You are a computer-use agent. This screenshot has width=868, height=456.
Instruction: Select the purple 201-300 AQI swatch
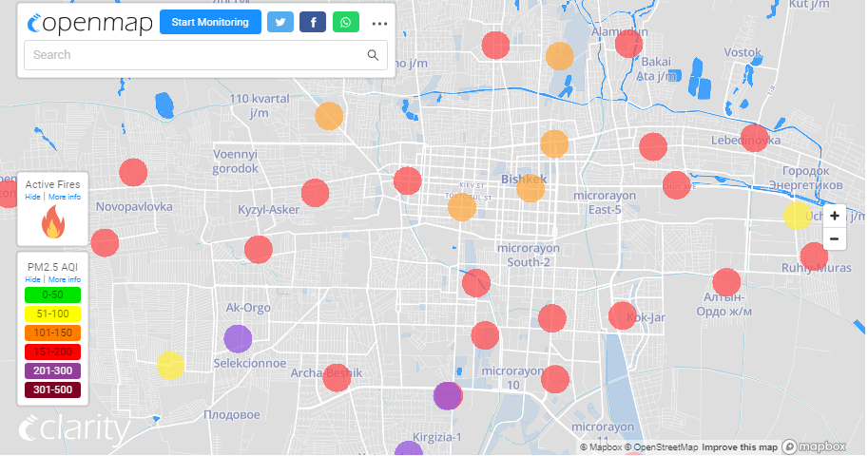(53, 371)
